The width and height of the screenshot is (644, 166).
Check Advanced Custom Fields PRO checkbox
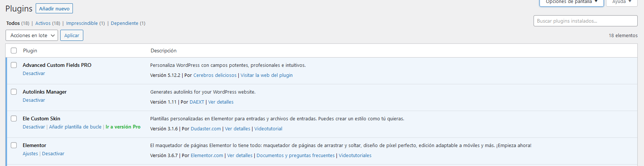[x=14, y=65]
